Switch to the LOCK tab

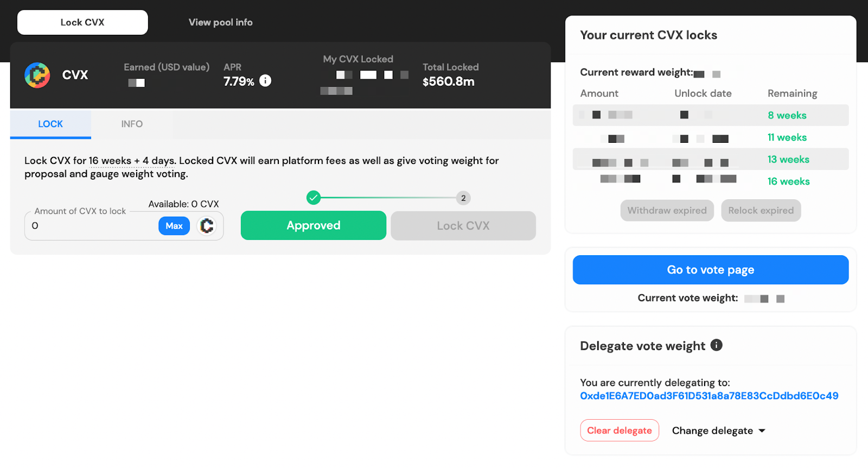pos(50,124)
